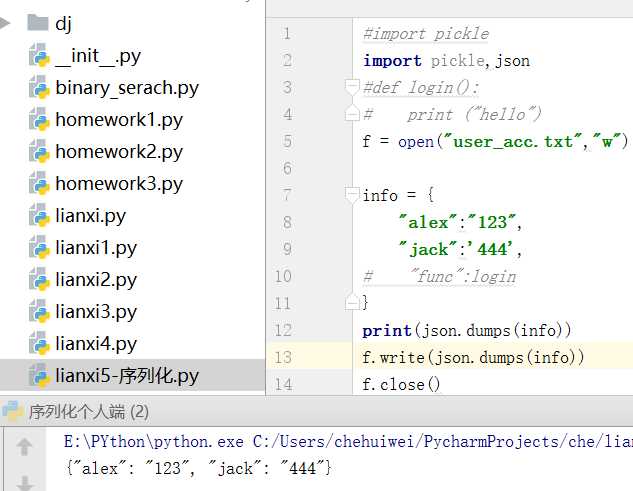This screenshot has width=633, height=491.
Task: Open lianxi.py file
Action: click(x=90, y=216)
